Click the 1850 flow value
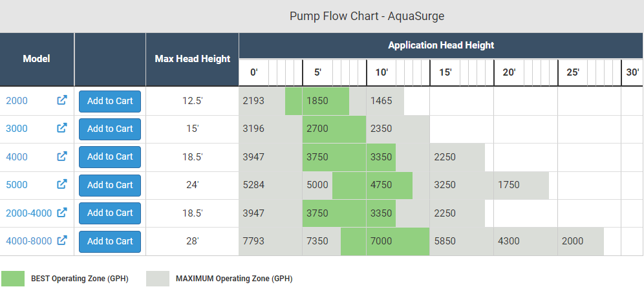Screen dimensions: 644x289 click(317, 101)
